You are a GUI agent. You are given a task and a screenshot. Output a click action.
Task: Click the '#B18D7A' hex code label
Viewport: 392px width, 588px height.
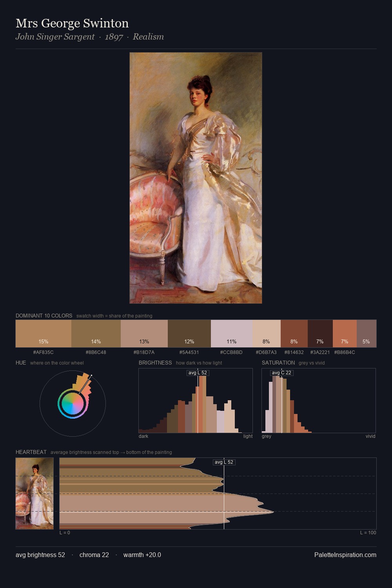(x=144, y=352)
